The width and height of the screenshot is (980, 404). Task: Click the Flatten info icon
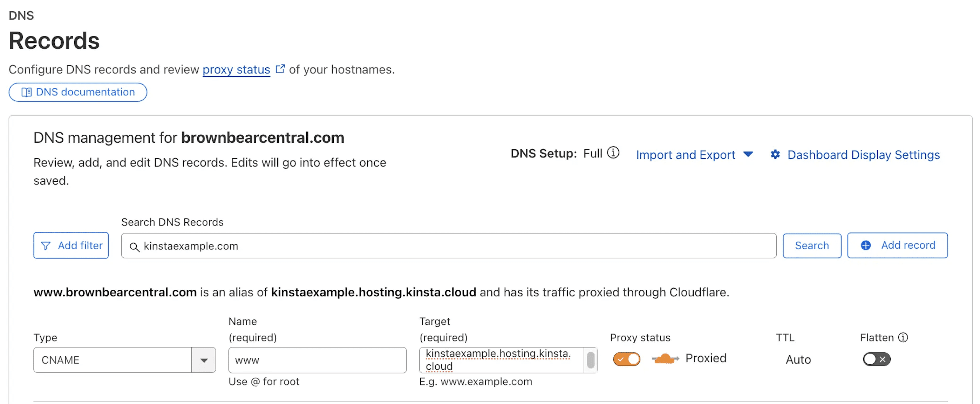click(903, 337)
